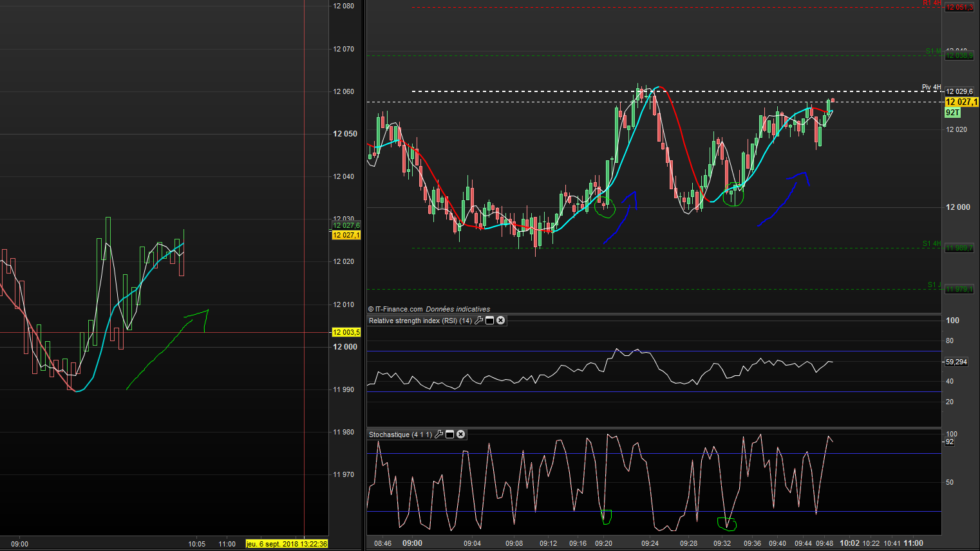980x551 pixels.
Task: Open RSI indicator settings wrench
Action: (478, 321)
